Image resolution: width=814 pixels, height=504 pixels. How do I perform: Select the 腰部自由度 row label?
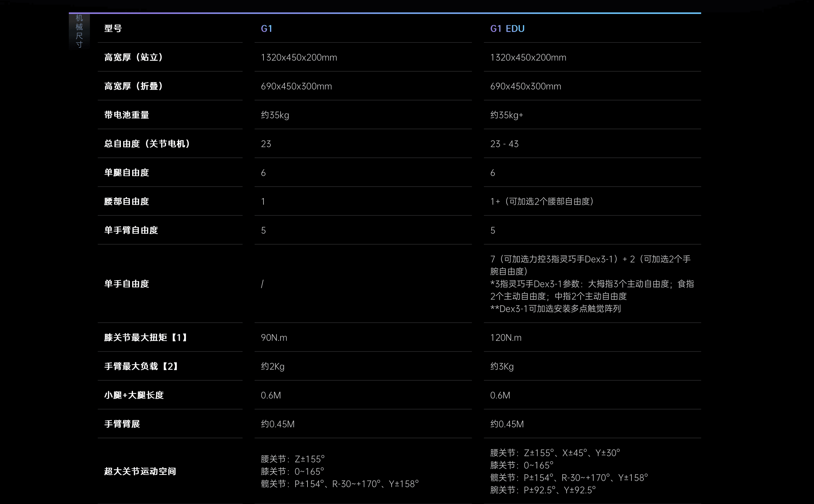coord(126,201)
